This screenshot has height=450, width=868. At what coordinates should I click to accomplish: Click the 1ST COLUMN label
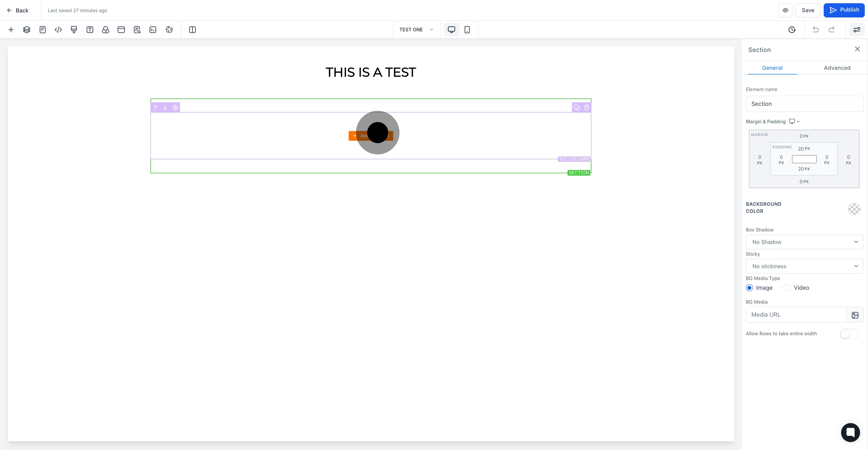coord(574,159)
